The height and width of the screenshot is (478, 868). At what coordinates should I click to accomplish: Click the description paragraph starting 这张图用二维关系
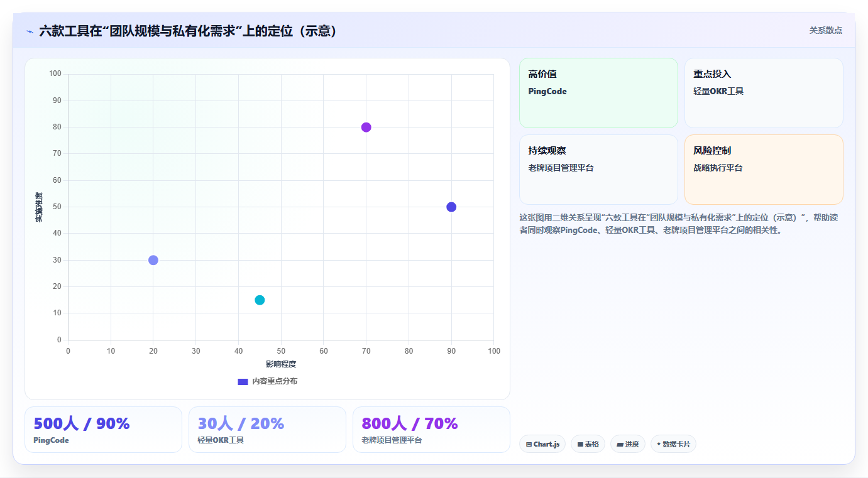click(679, 224)
